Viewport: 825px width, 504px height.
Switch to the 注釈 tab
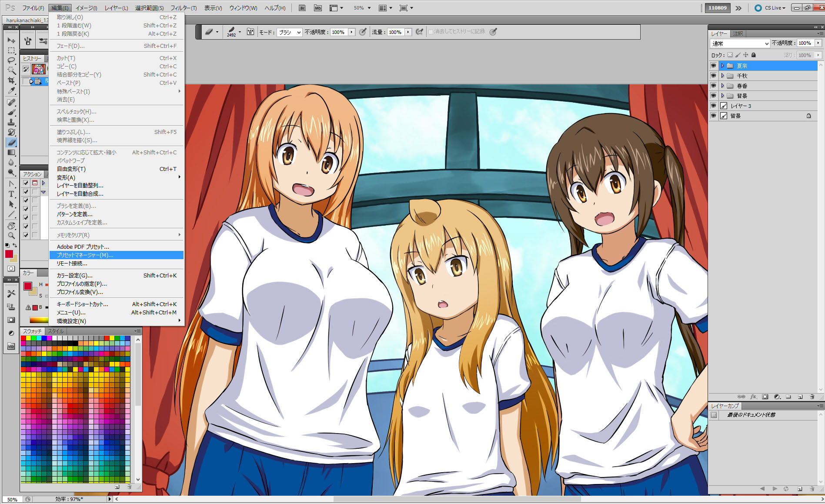click(738, 33)
